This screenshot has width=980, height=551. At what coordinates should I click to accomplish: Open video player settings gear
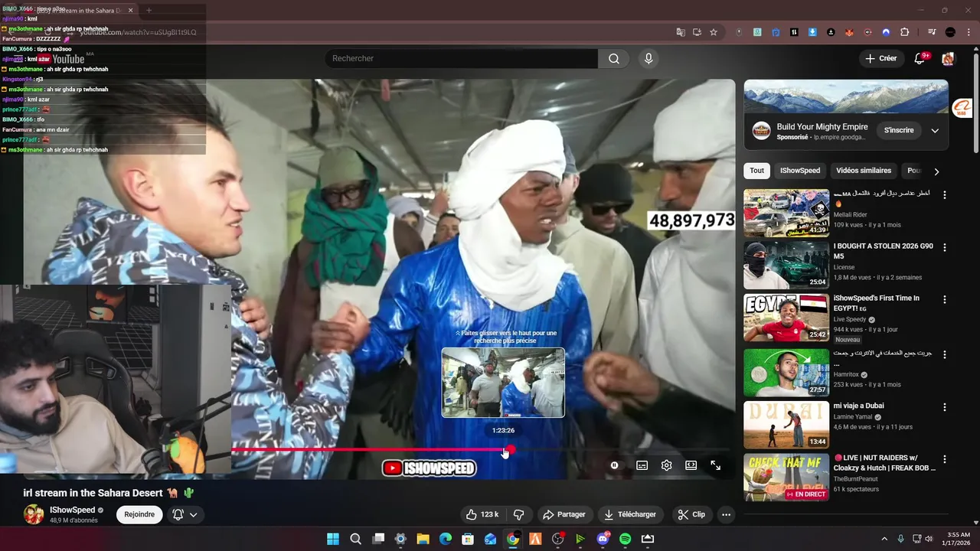click(666, 465)
